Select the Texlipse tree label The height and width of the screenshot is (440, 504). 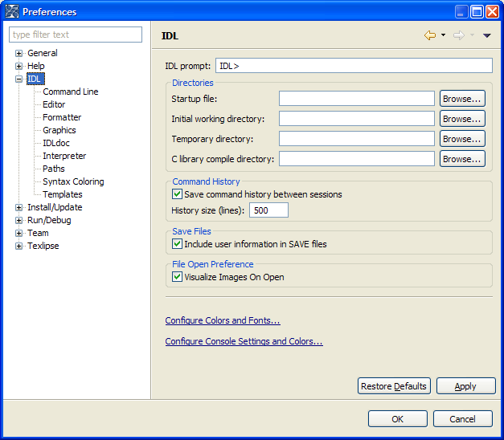(43, 246)
